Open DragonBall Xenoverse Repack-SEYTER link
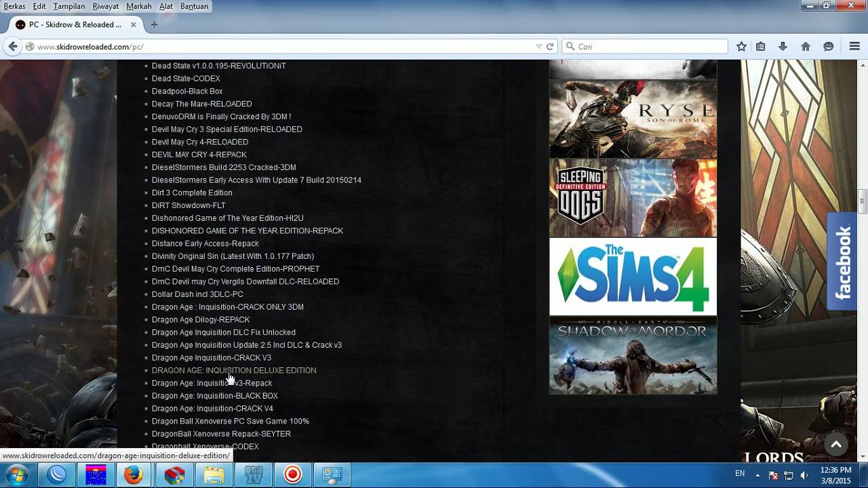This screenshot has width=868, height=488. coord(221,434)
